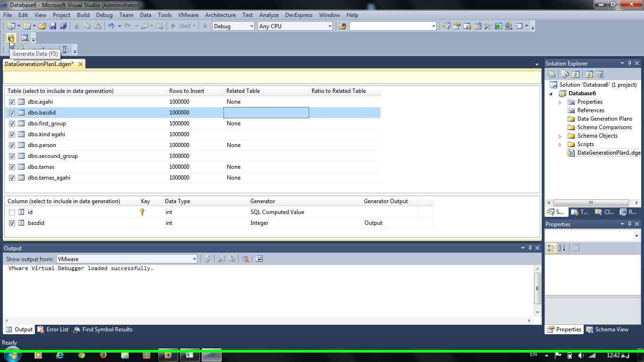Select Data Generation Plans folder
644x362 pixels.
point(604,119)
